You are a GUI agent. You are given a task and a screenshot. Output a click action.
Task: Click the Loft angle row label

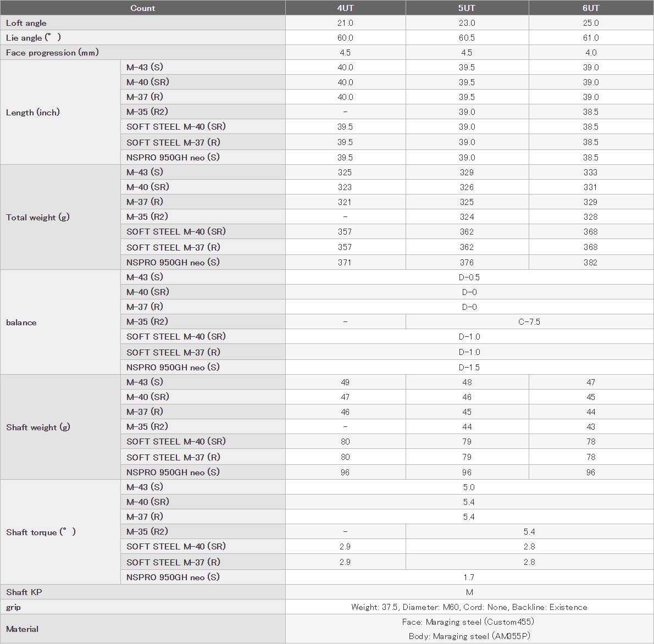coord(26,23)
